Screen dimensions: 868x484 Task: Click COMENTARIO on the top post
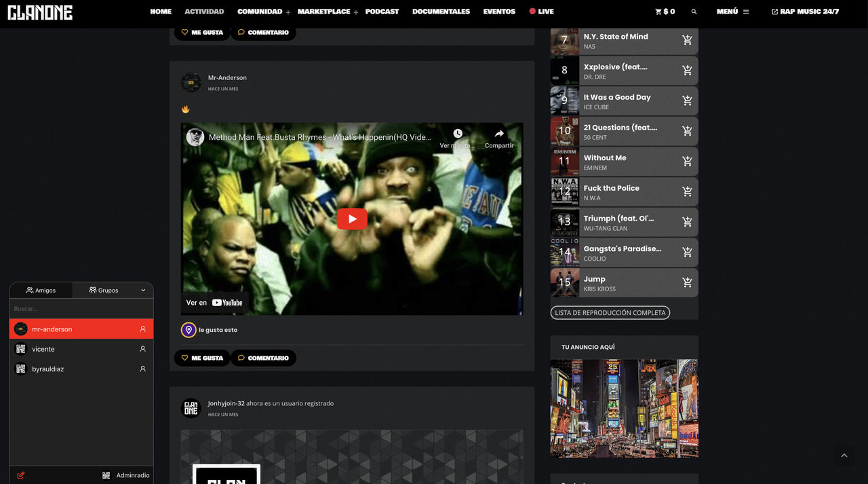(263, 32)
